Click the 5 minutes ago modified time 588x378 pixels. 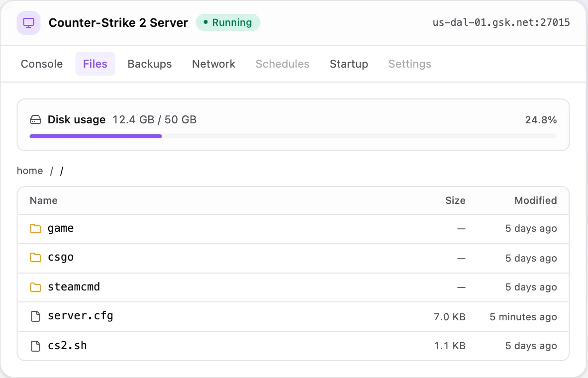pyautogui.click(x=523, y=317)
